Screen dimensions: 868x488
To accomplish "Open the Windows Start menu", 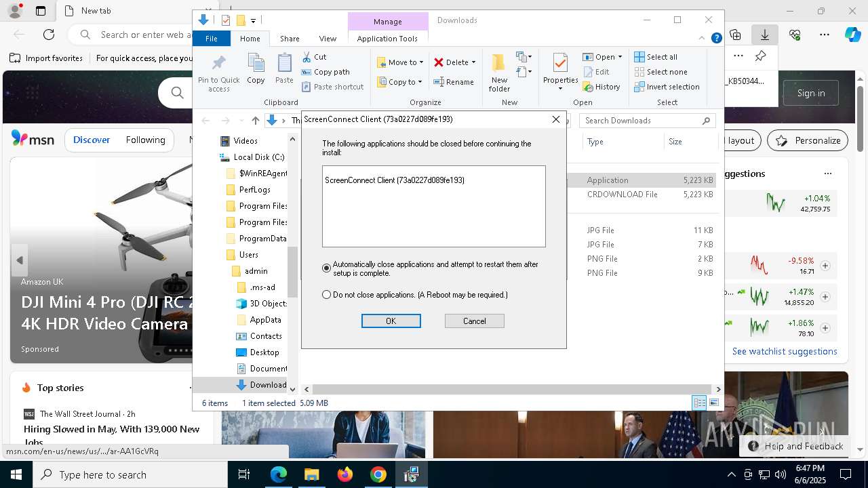I will tap(16, 474).
